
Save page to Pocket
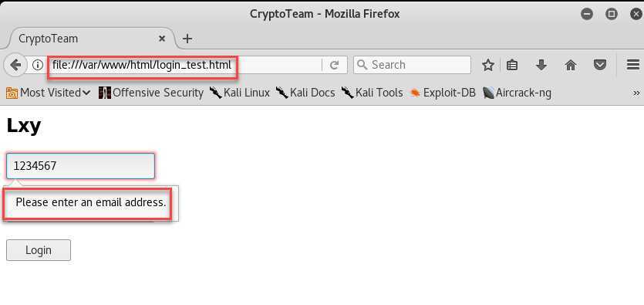600,65
